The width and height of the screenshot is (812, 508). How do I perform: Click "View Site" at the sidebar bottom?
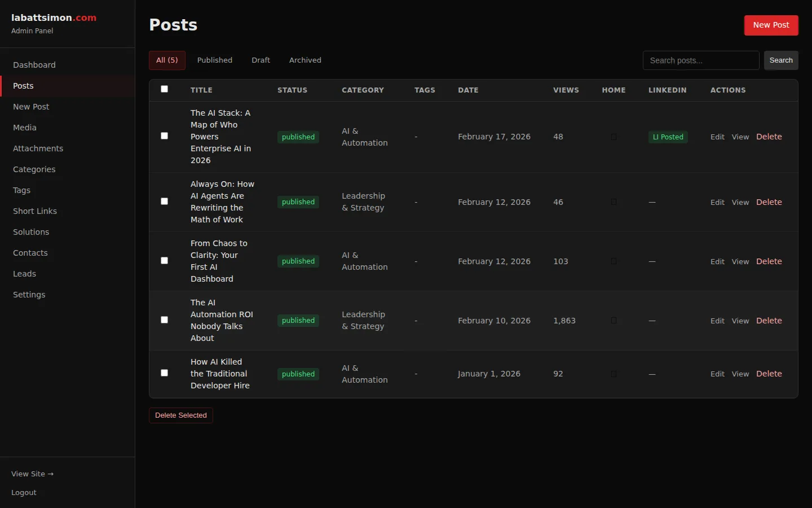pyautogui.click(x=32, y=474)
